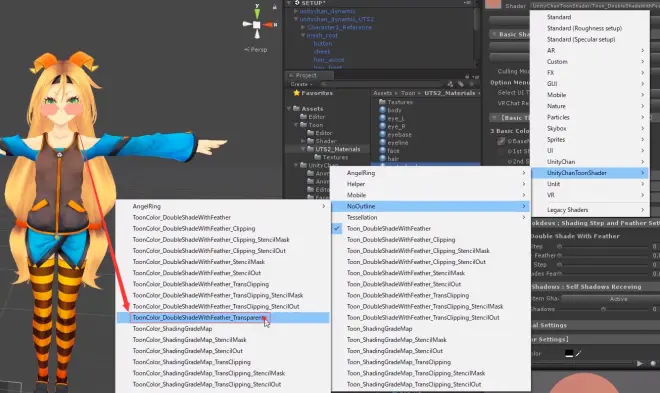Viewport: 660px width, 393px height.
Task: Click the checked Toon_DoubleShadeWithFeather entry
Action: coord(431,228)
